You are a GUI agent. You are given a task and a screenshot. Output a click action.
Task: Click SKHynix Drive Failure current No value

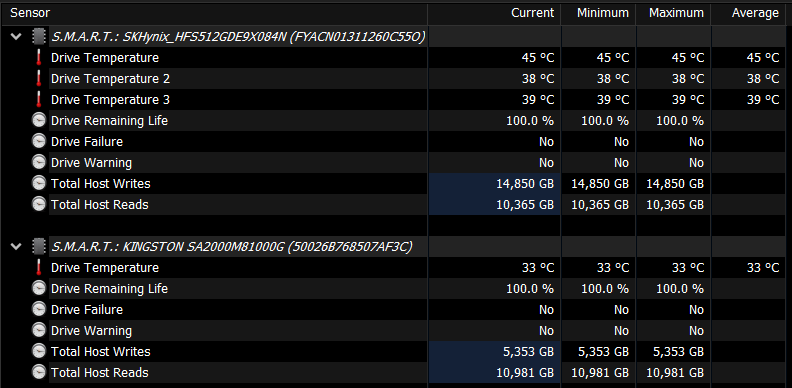546,141
